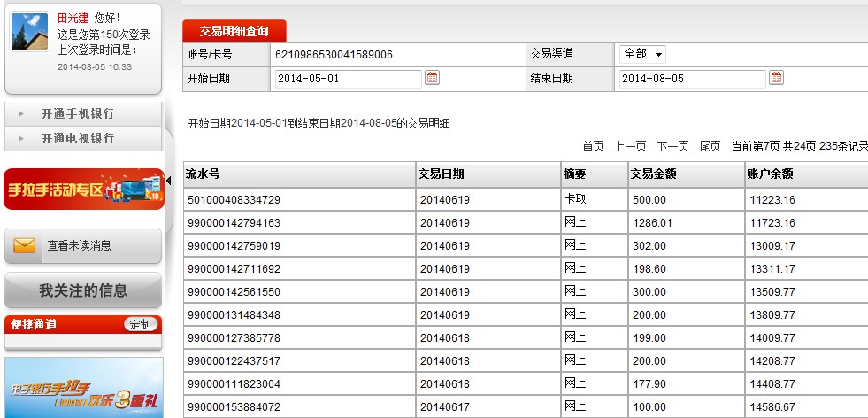Screen dimensions: 868x418
Task: Click the user profile avatar picture
Action: tap(29, 32)
